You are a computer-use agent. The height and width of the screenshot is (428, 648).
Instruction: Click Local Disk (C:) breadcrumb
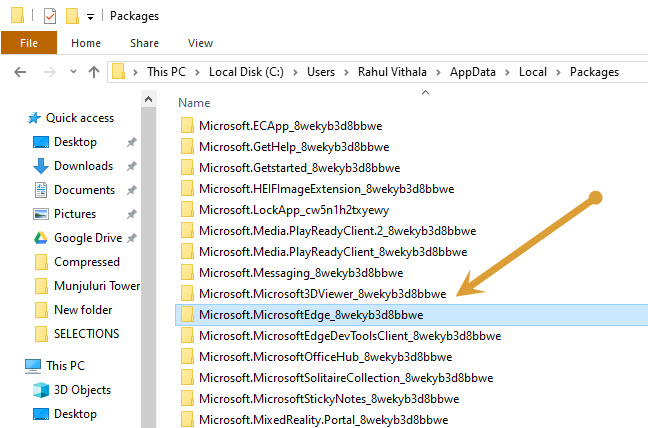coord(246,72)
